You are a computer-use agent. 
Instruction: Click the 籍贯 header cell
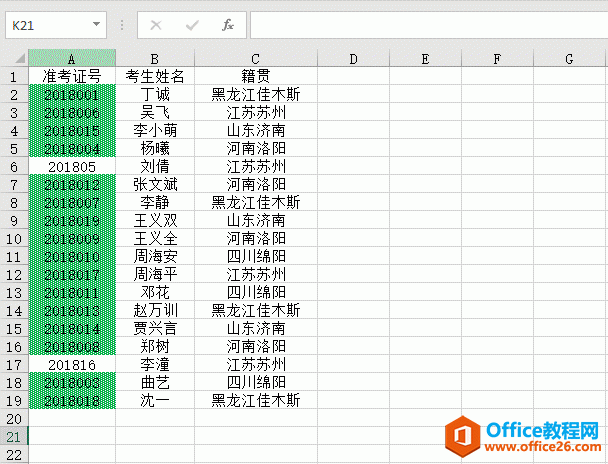256,76
